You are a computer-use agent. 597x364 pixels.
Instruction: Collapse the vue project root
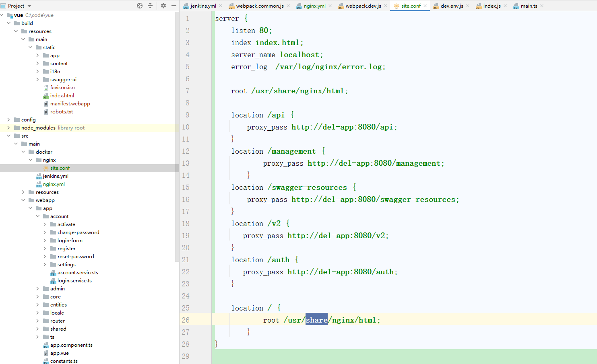pyautogui.click(x=2, y=15)
